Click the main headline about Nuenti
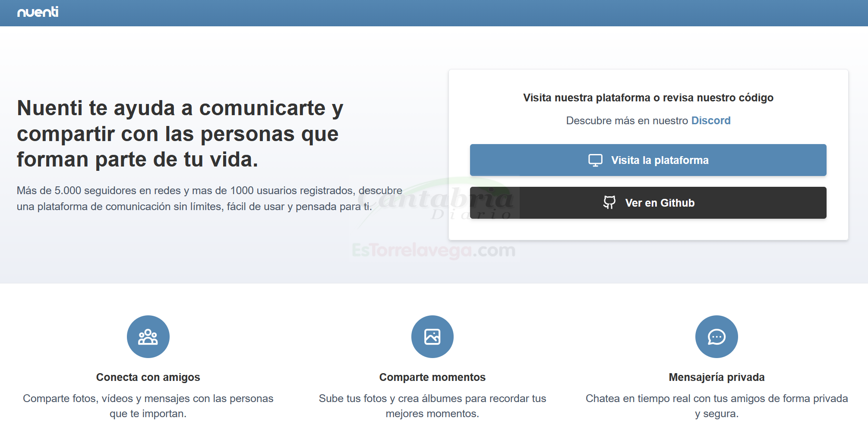 (180, 134)
